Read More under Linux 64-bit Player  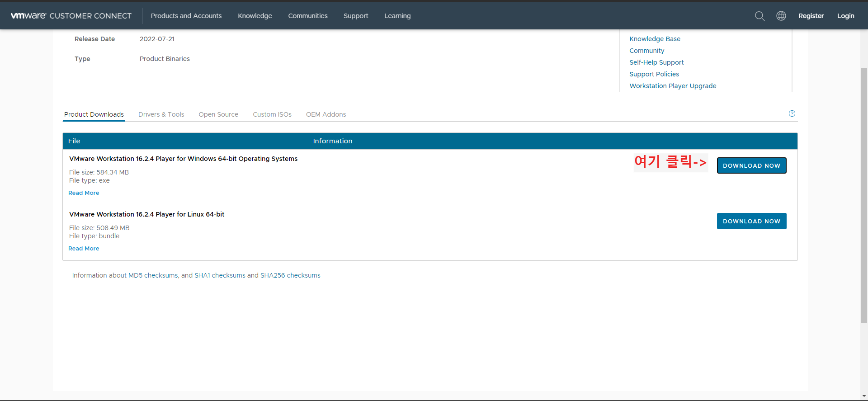click(84, 249)
